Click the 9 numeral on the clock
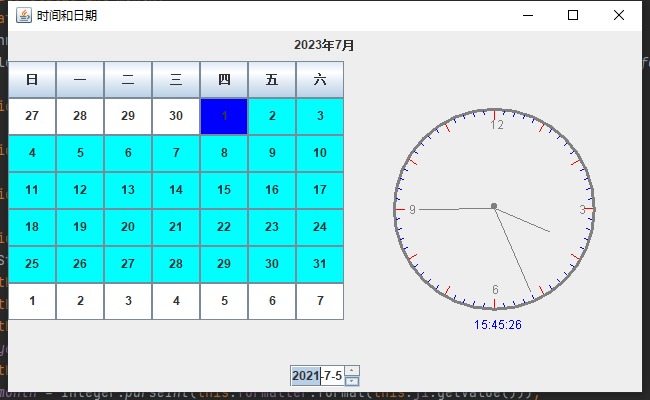 [x=412, y=210]
